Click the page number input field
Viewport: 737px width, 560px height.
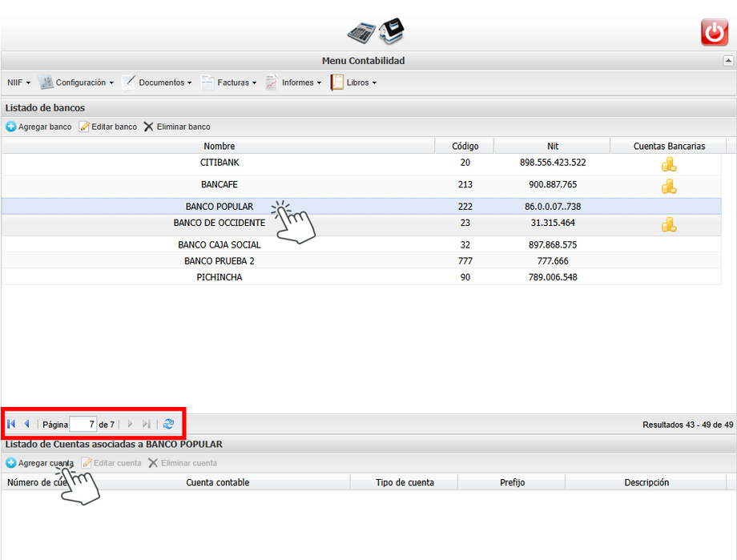(83, 425)
